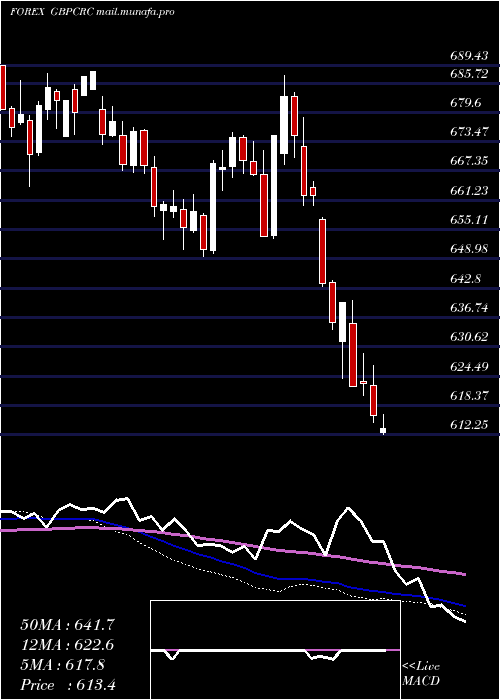Viewport: 500px width, 700px height.
Task: Click the FOREX GBPCRC chart title
Action: [x=52, y=12]
